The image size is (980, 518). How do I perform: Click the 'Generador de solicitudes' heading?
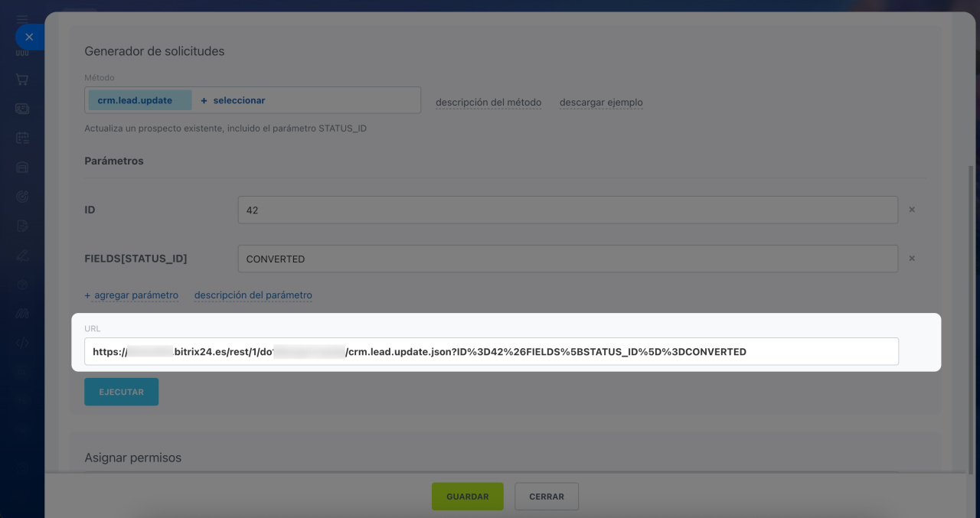pyautogui.click(x=155, y=51)
